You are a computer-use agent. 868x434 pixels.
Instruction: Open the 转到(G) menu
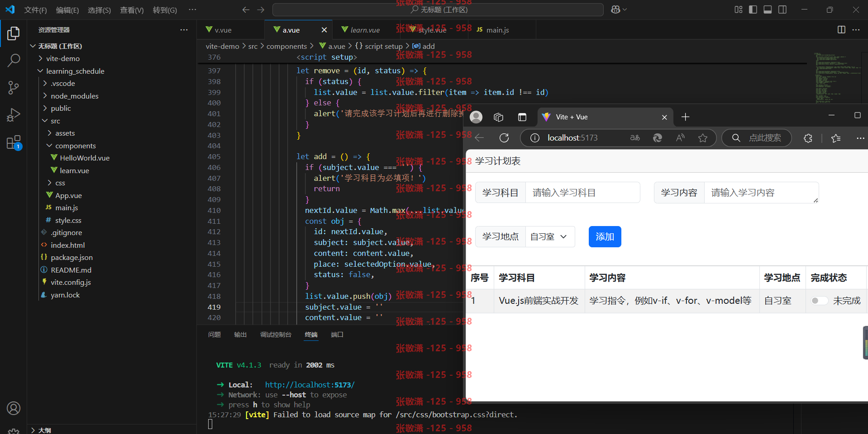(x=165, y=10)
